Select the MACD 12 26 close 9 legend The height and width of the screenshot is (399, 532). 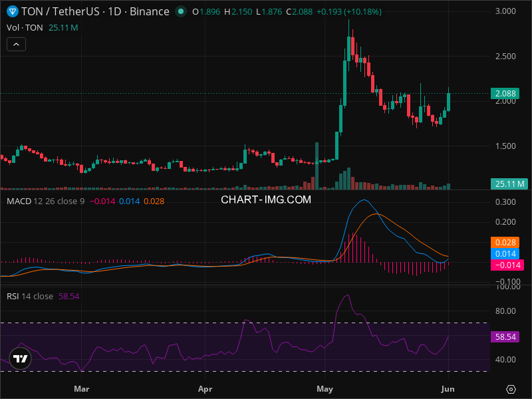[45, 201]
